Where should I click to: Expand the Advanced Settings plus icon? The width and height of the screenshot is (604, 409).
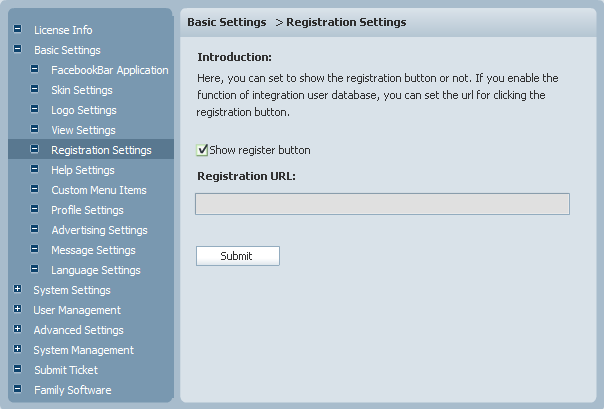coord(18,329)
